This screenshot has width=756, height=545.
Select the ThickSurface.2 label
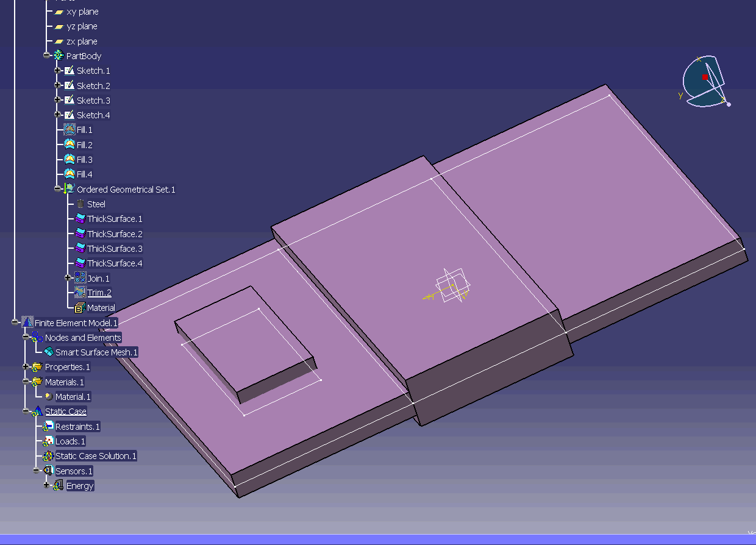pos(115,234)
